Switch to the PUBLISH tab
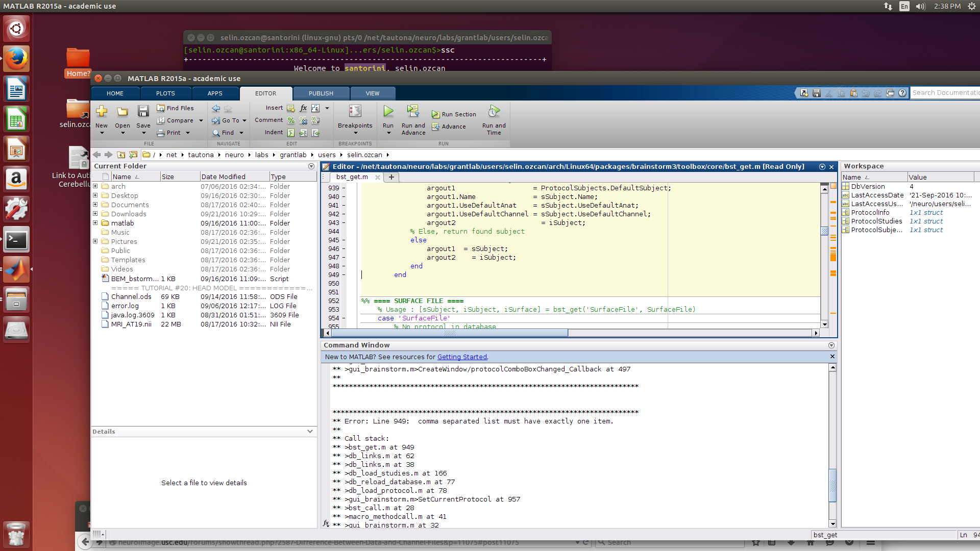The height and width of the screenshot is (551, 980). [x=321, y=93]
